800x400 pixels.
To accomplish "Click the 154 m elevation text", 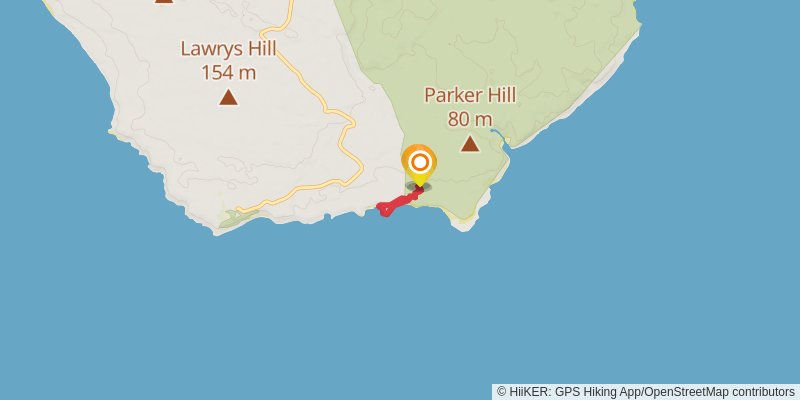I will coord(228,72).
